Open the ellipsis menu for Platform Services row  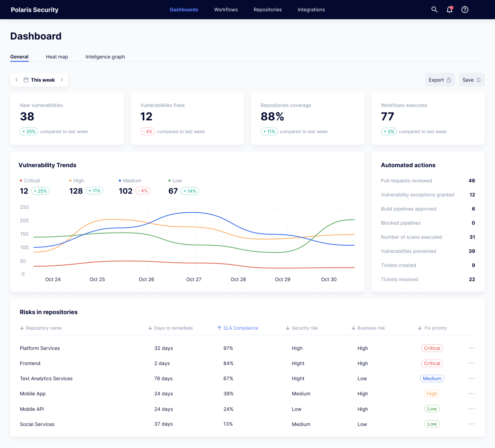[x=472, y=348]
